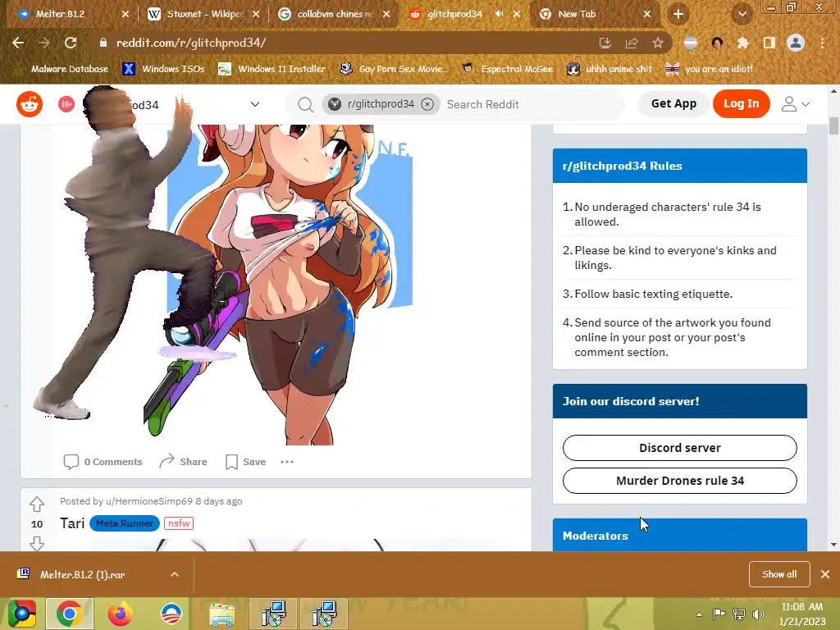
Task: Click the Murder Drones rule 34 button
Action: pyautogui.click(x=680, y=481)
